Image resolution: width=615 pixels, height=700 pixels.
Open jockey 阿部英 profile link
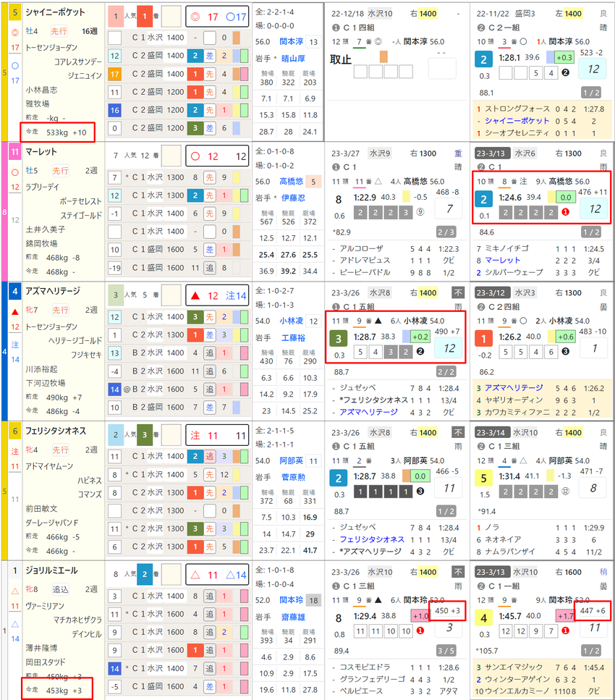pos(291,460)
